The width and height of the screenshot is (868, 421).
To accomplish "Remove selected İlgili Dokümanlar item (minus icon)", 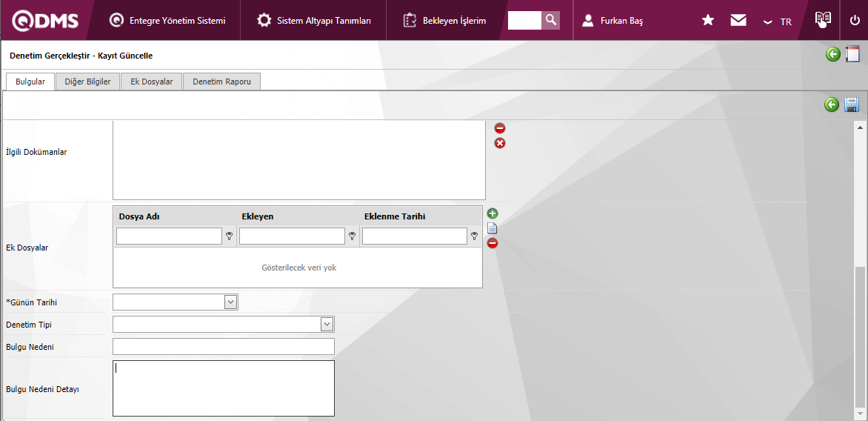I will 500,128.
